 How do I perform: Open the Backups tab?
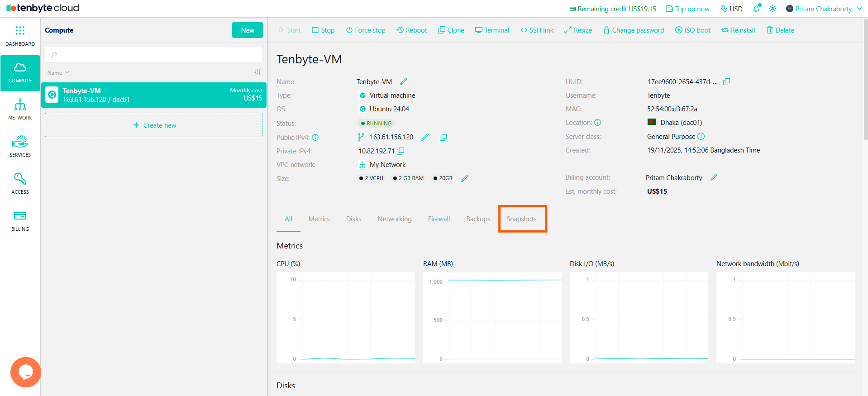click(x=478, y=219)
